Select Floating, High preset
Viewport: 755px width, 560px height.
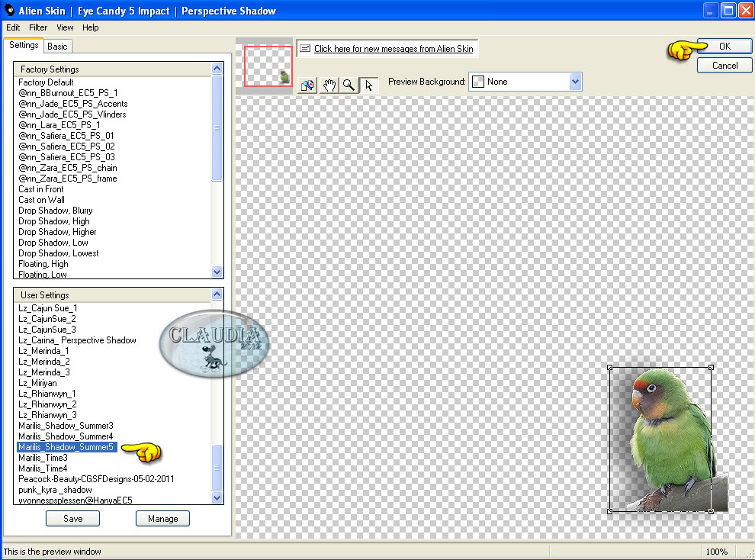43,264
